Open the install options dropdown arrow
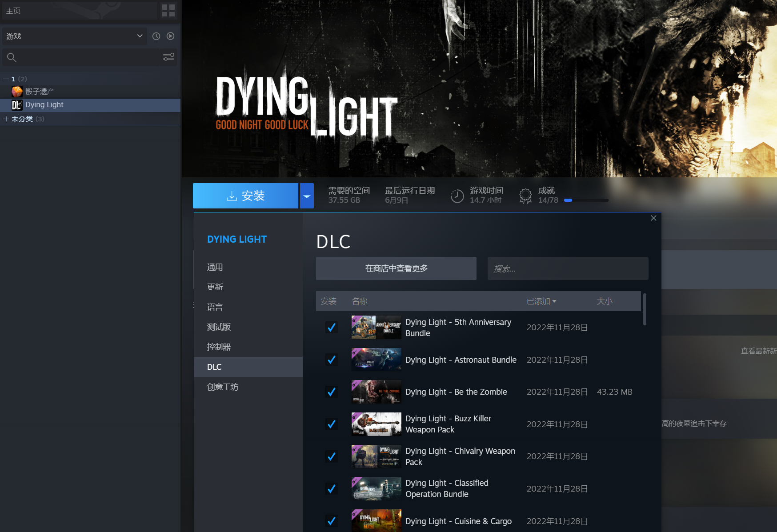The height and width of the screenshot is (532, 777). coord(307,196)
